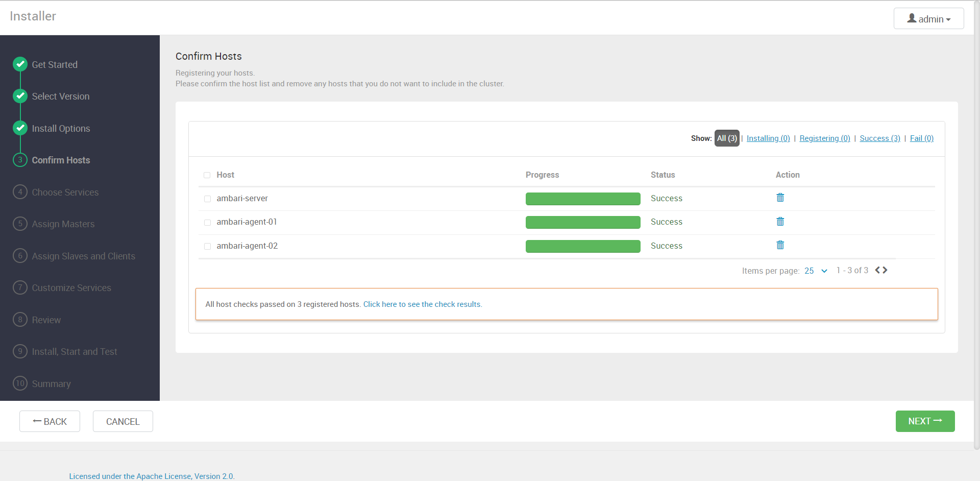Click the vertical page scrollbar
This screenshot has width=980, height=481.
coord(977,225)
